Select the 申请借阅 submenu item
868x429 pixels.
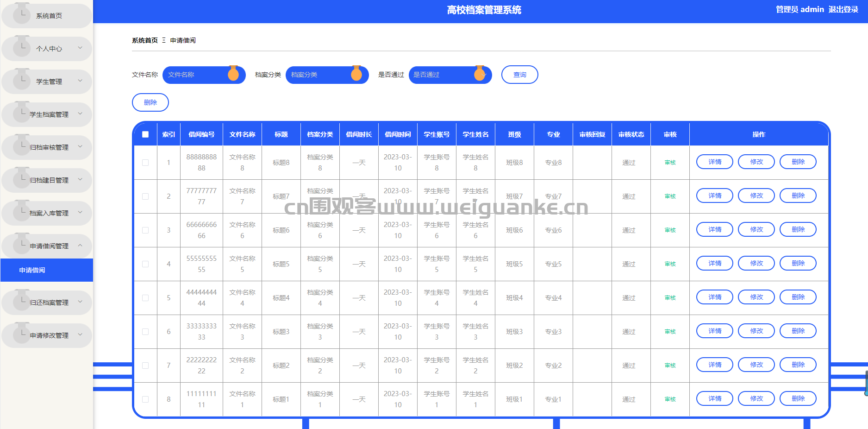(32, 270)
